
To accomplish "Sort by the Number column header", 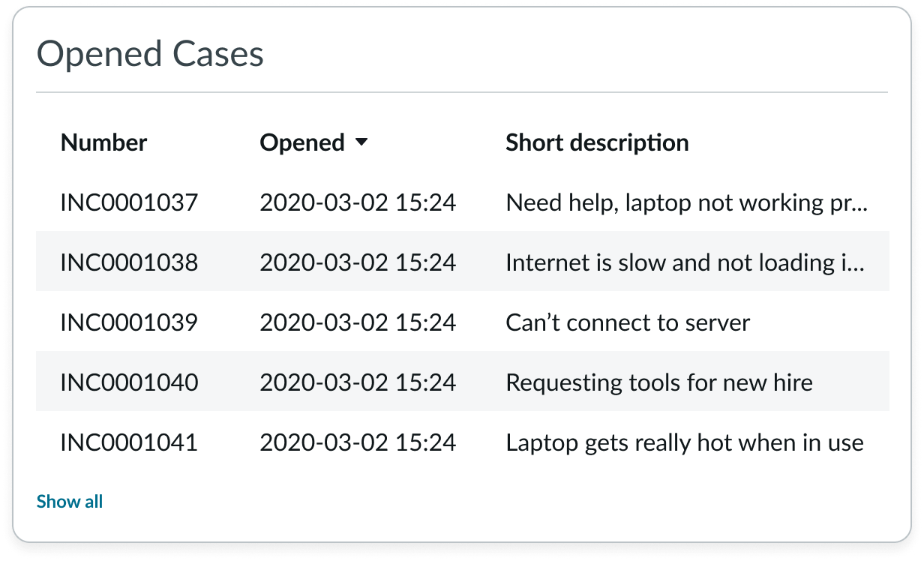I will [x=103, y=142].
